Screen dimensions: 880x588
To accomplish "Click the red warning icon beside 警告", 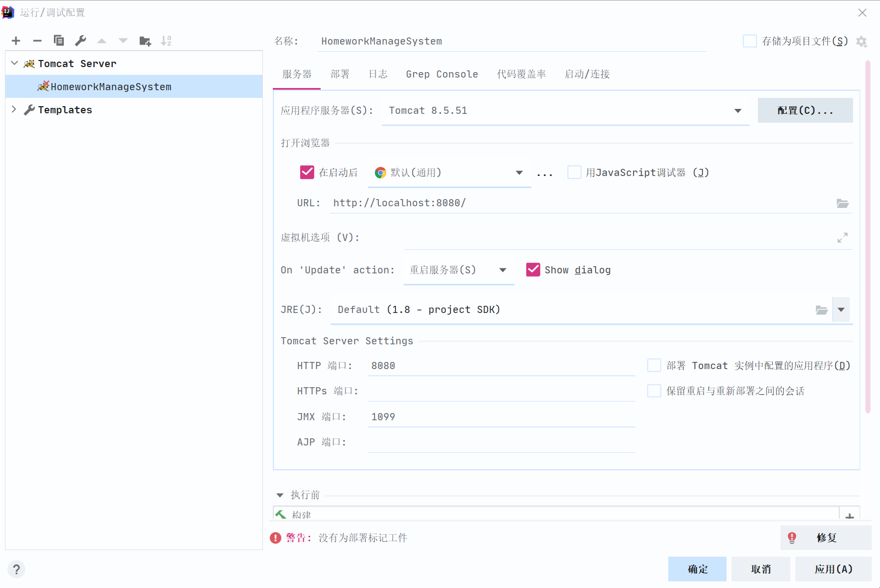I will tap(276, 538).
